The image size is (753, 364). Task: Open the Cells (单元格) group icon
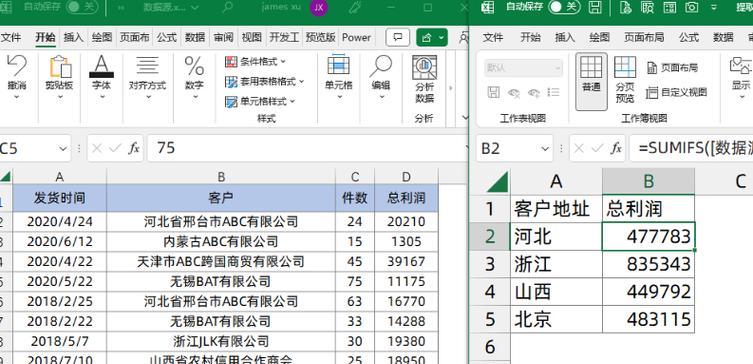339,66
